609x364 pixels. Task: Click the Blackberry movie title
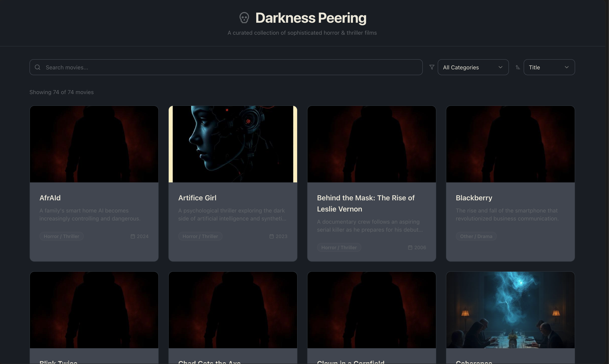pos(474,198)
